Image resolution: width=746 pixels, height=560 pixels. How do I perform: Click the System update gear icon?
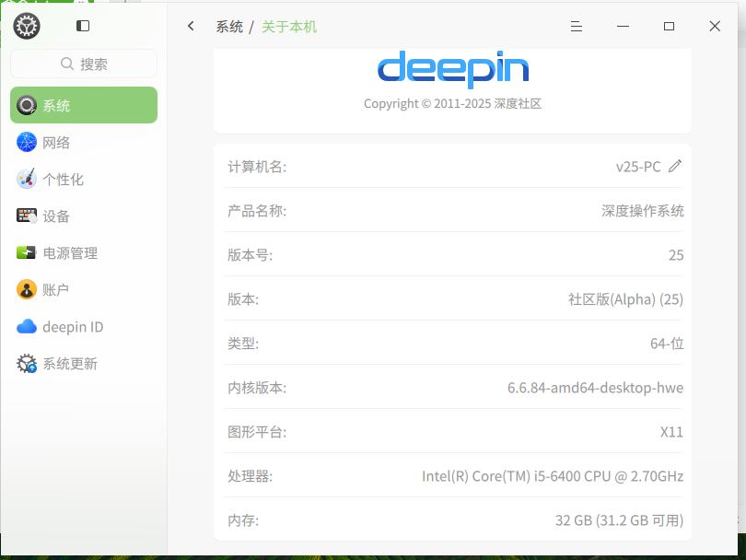click(x=27, y=364)
